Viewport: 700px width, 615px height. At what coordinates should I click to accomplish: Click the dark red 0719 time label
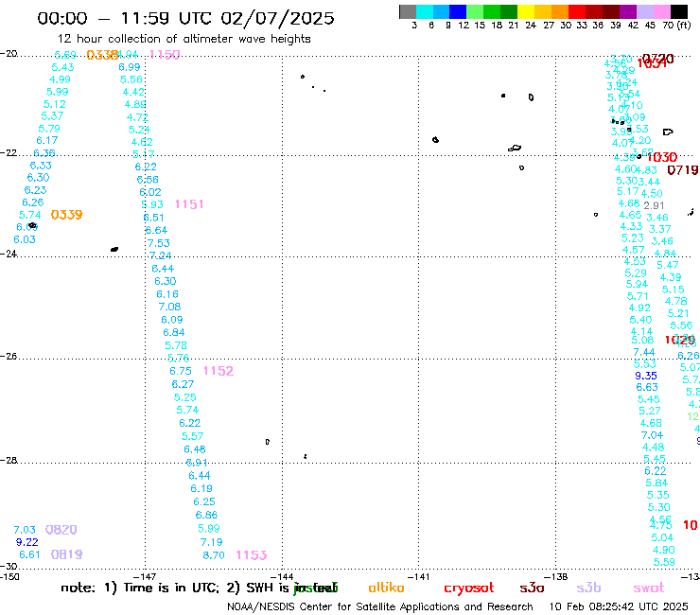[x=683, y=170]
